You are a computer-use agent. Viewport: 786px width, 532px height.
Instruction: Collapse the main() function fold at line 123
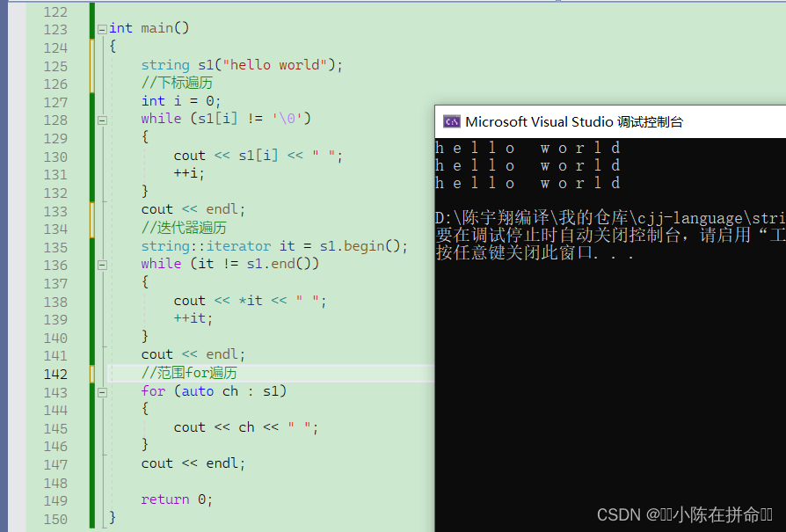[102, 29]
